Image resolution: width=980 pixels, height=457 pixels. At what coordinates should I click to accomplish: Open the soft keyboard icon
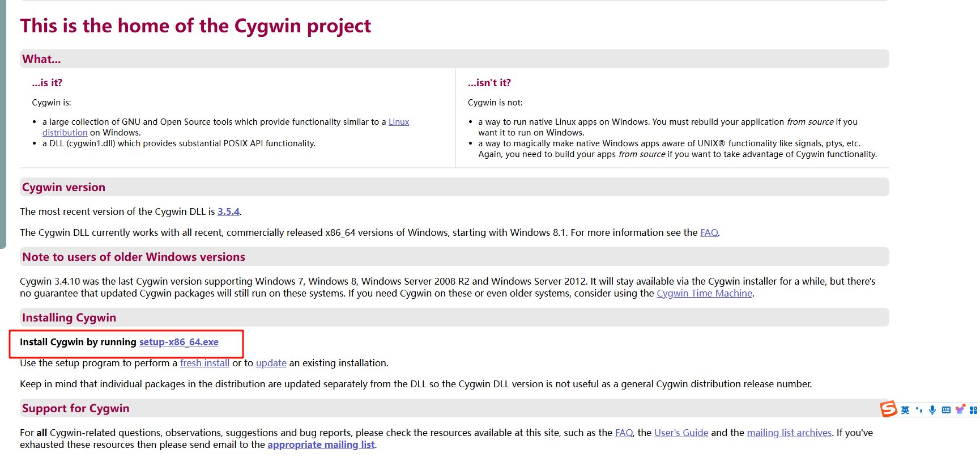click(x=946, y=410)
